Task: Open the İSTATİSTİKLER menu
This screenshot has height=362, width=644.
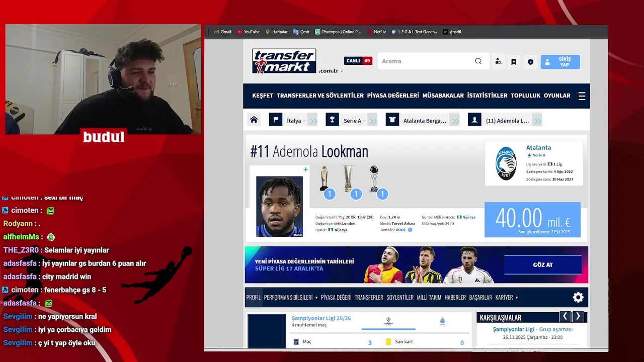Action: [487, 96]
